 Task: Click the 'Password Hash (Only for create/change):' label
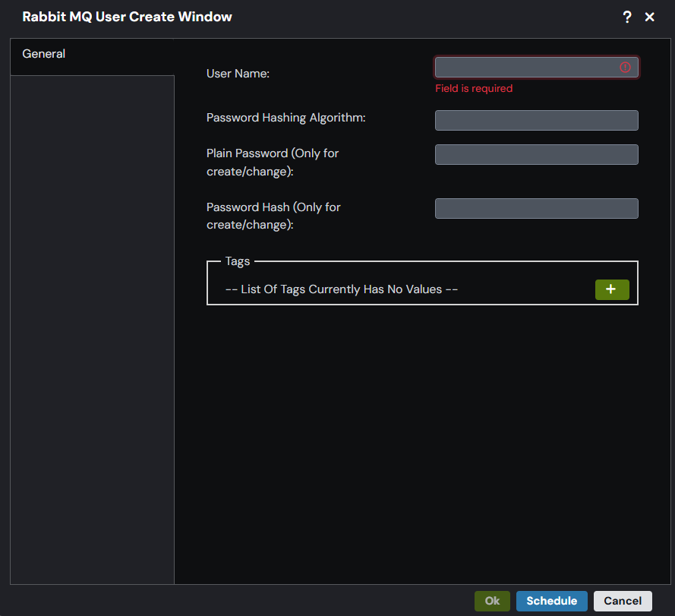[x=273, y=216]
